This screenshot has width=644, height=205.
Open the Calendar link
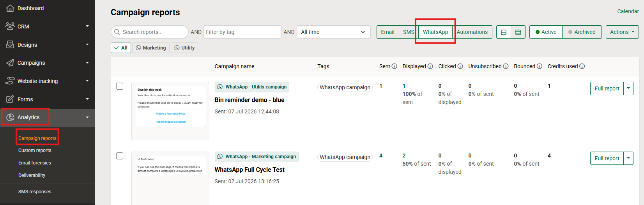[x=628, y=11]
